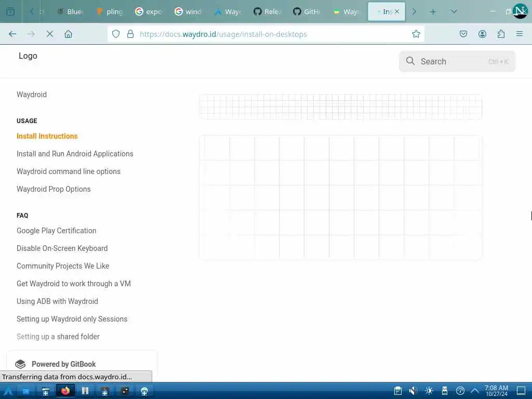
Task: Expand the list all tabs dropdown
Action: click(x=454, y=11)
